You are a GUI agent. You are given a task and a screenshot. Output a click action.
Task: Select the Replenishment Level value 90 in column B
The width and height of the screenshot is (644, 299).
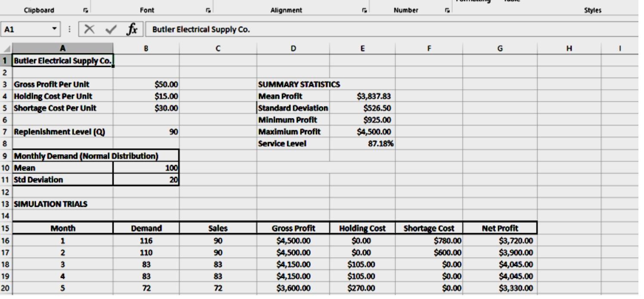(x=146, y=131)
